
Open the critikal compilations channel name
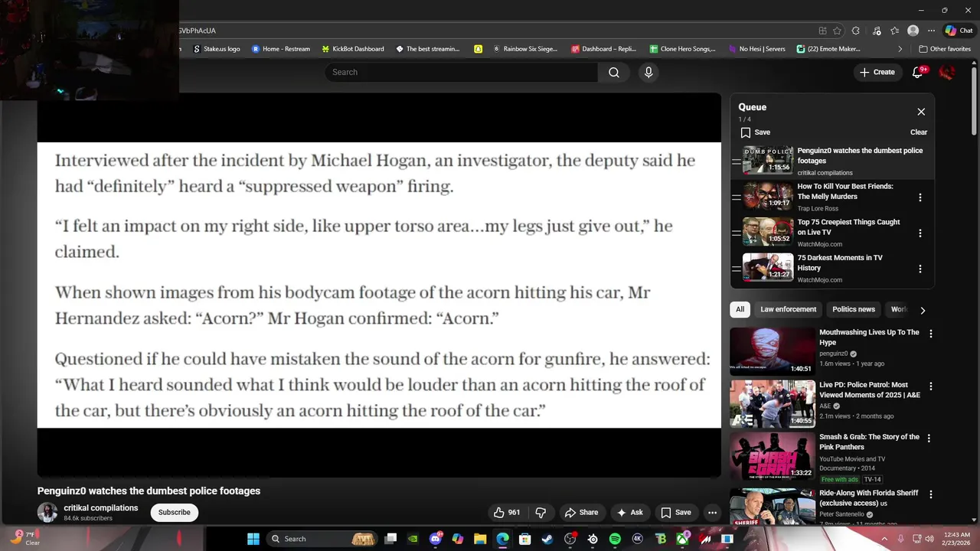101,508
